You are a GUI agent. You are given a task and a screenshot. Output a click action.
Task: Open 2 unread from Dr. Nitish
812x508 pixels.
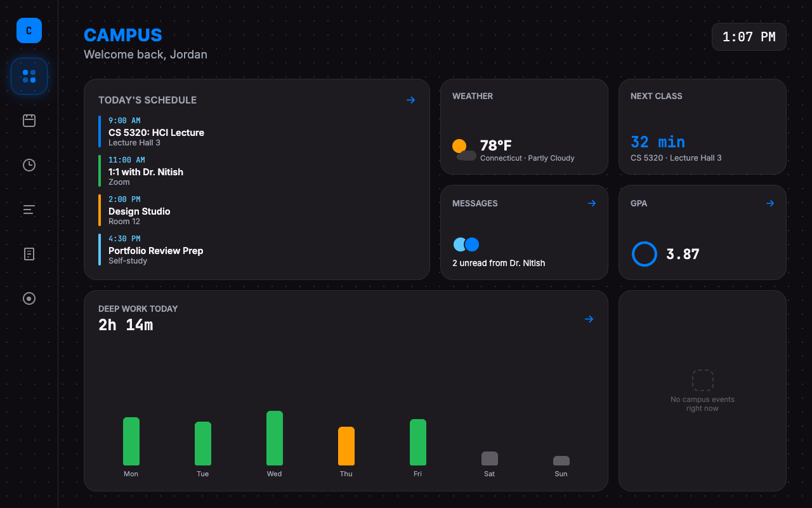click(x=499, y=263)
